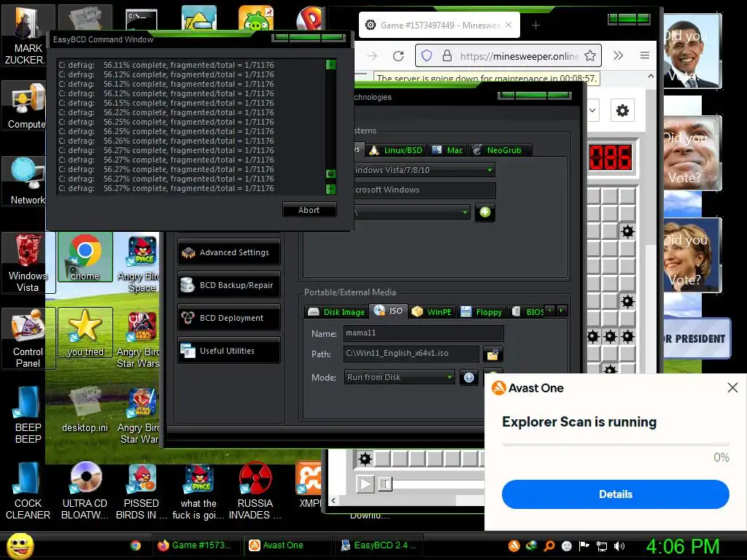Select the WinPE tab
This screenshot has width=747, height=560.
pos(432,312)
